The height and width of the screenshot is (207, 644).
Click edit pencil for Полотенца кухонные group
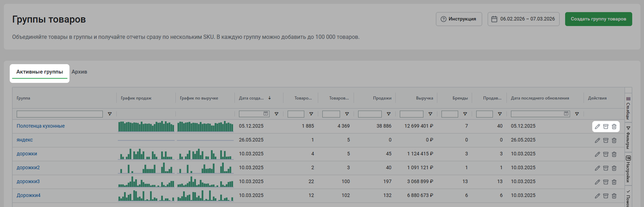point(597,126)
